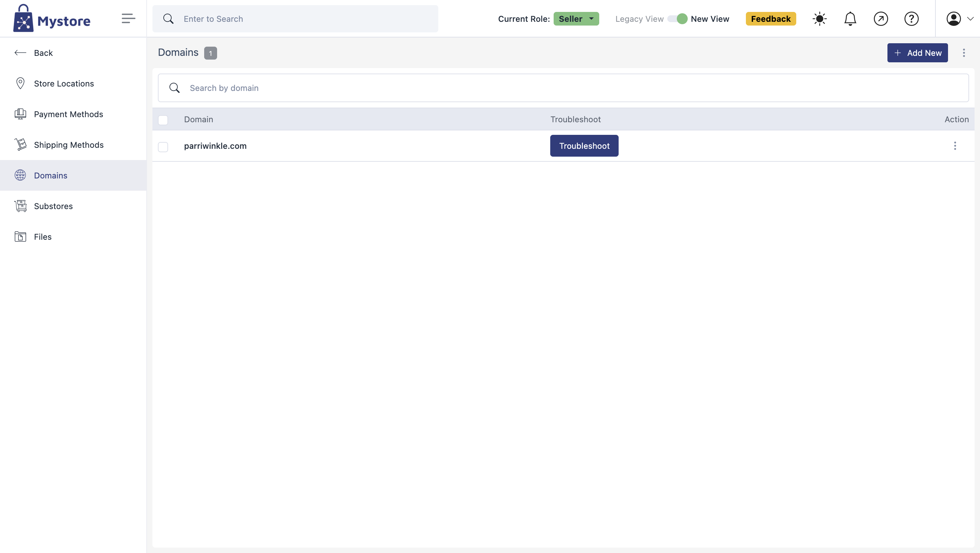Click the domains count badge

[210, 53]
